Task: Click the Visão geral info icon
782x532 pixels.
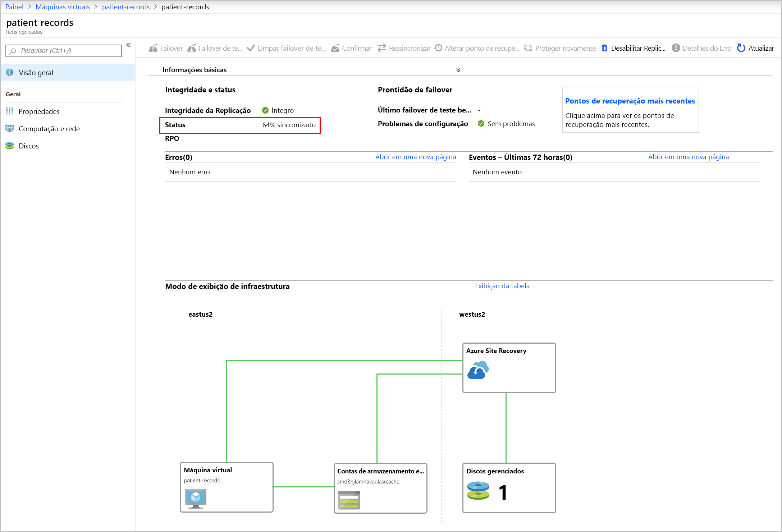Action: click(x=10, y=72)
